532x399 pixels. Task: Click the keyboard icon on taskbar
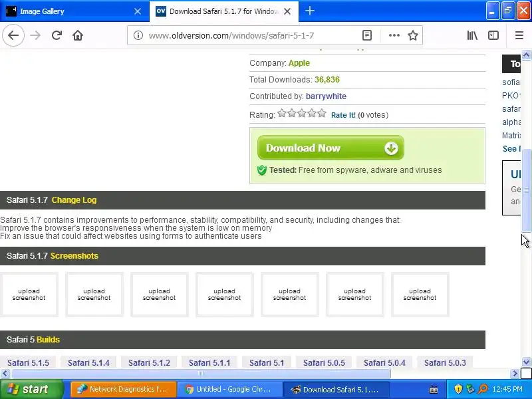[434, 389]
